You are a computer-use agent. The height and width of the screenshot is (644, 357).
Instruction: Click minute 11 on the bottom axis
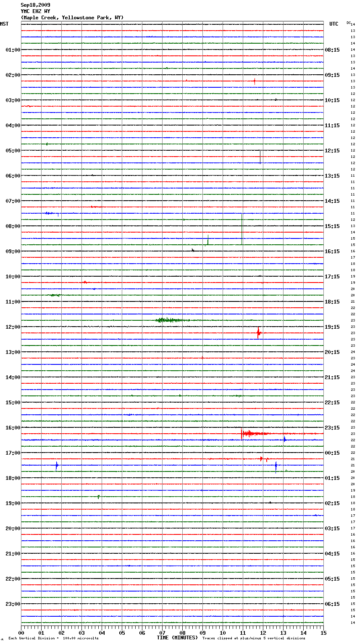[x=243, y=632]
